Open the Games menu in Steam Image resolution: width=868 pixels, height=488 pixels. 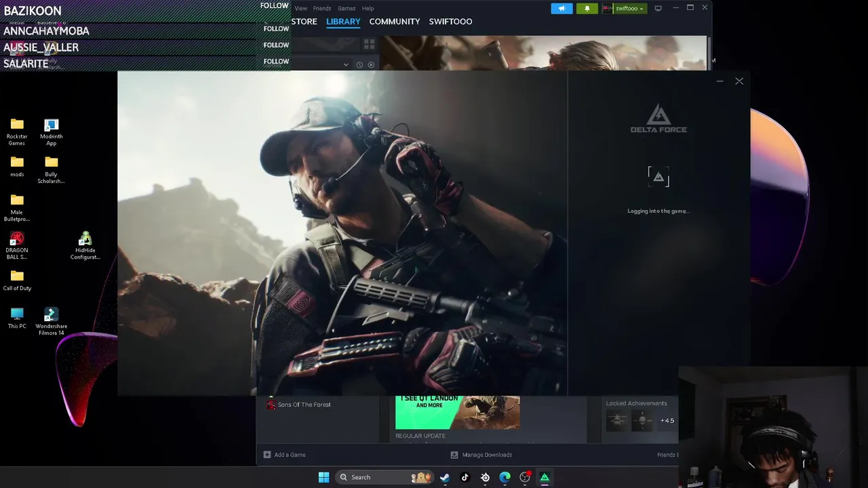tap(347, 8)
